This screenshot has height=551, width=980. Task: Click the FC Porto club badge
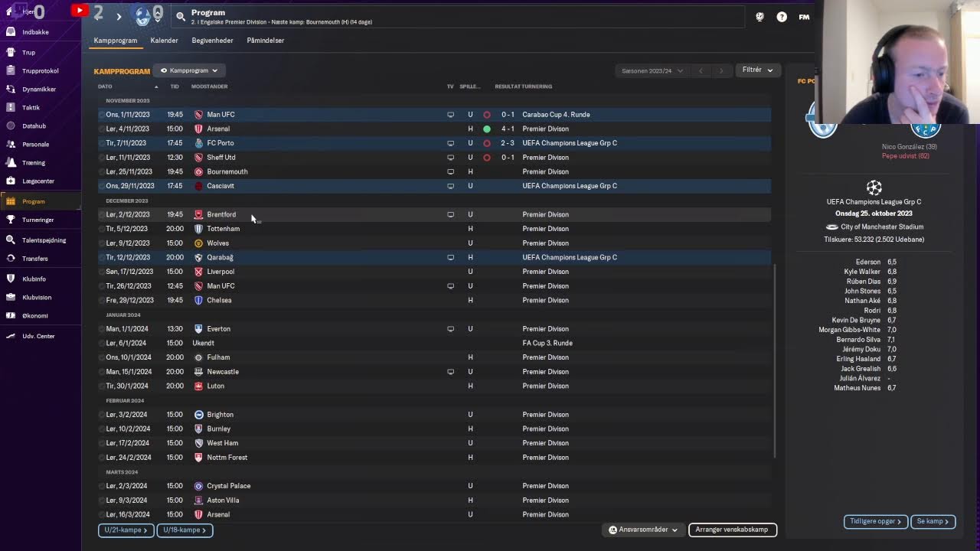coord(198,143)
